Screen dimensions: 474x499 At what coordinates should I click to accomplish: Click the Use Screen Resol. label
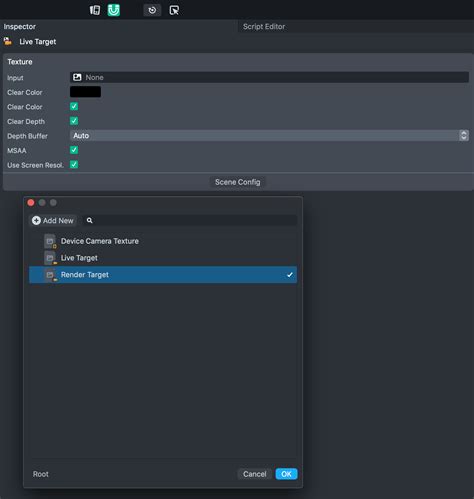[x=35, y=165]
